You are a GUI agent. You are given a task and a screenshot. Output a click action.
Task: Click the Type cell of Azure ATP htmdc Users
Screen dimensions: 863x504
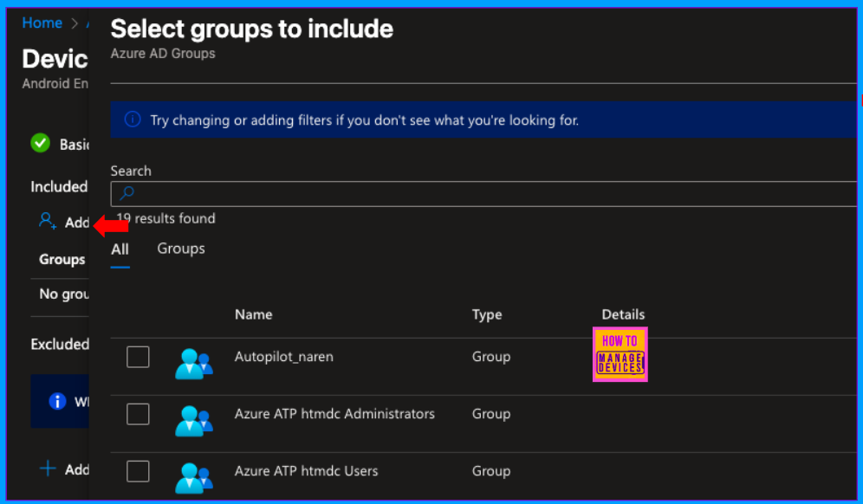point(491,471)
